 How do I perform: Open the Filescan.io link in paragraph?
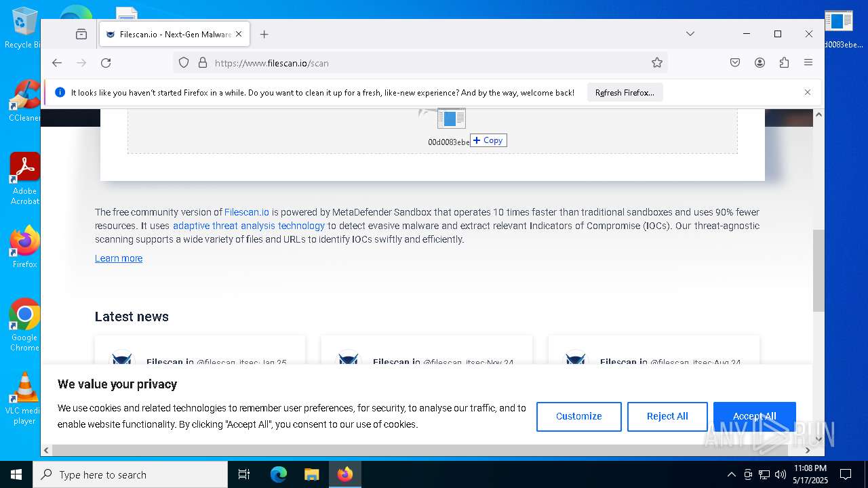(x=247, y=212)
